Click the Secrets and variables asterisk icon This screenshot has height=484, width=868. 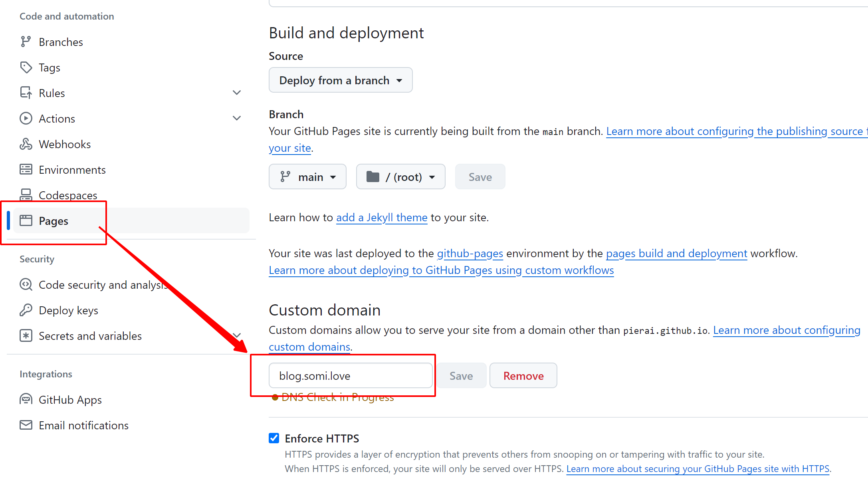click(x=26, y=335)
